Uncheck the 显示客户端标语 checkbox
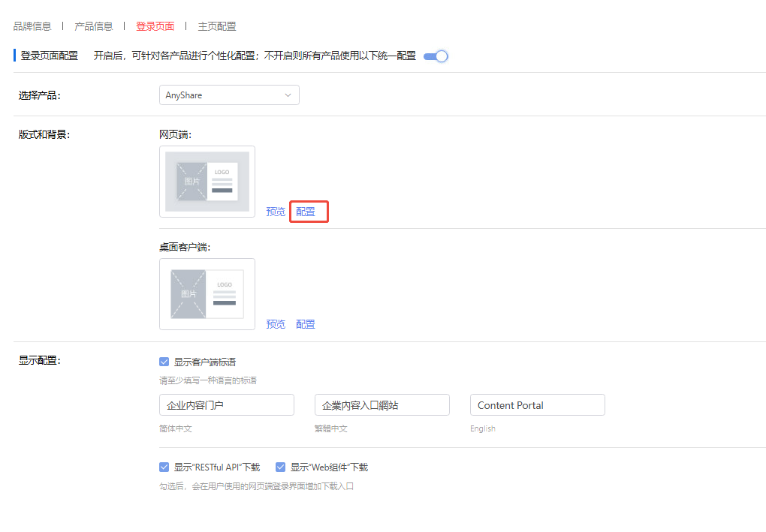The height and width of the screenshot is (532, 766). coord(164,362)
